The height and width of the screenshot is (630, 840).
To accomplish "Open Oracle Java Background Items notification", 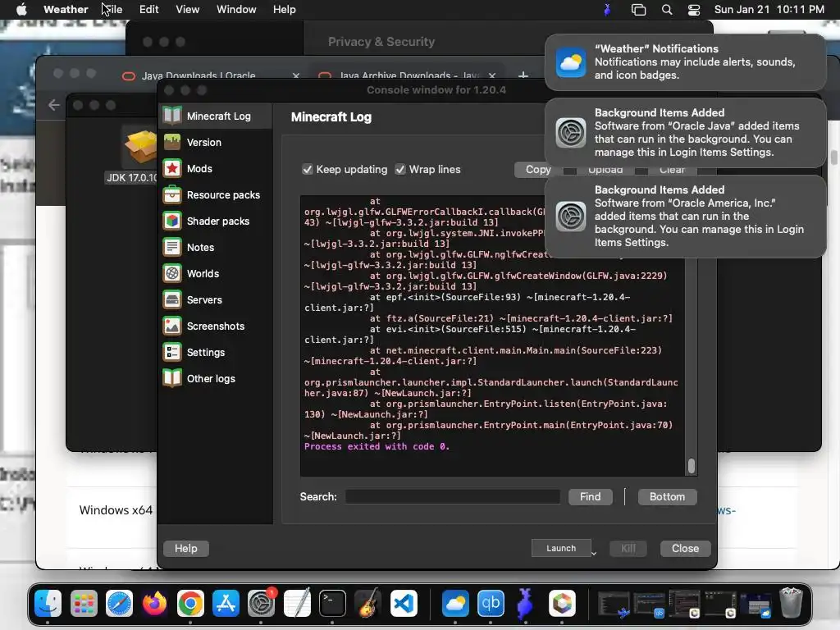I will 685,132.
